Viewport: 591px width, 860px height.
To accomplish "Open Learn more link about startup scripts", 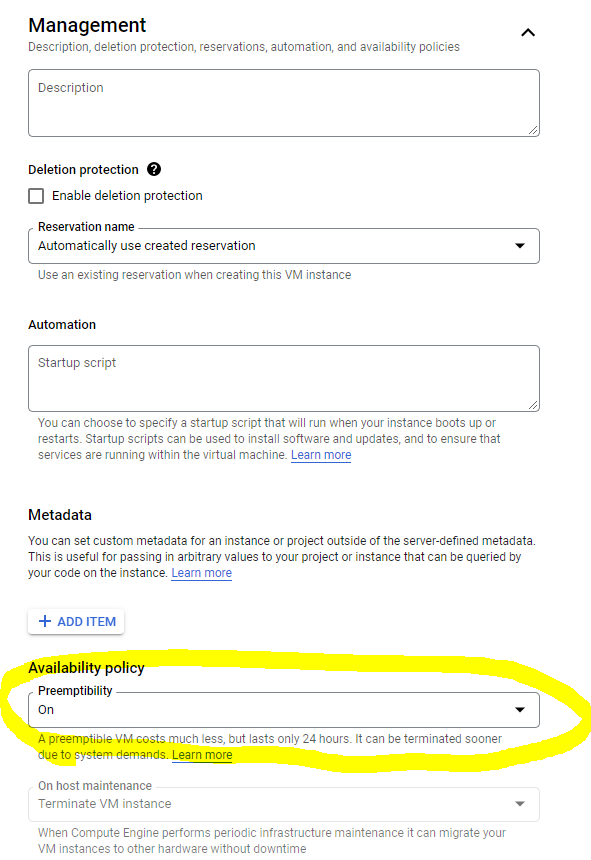I will point(321,455).
